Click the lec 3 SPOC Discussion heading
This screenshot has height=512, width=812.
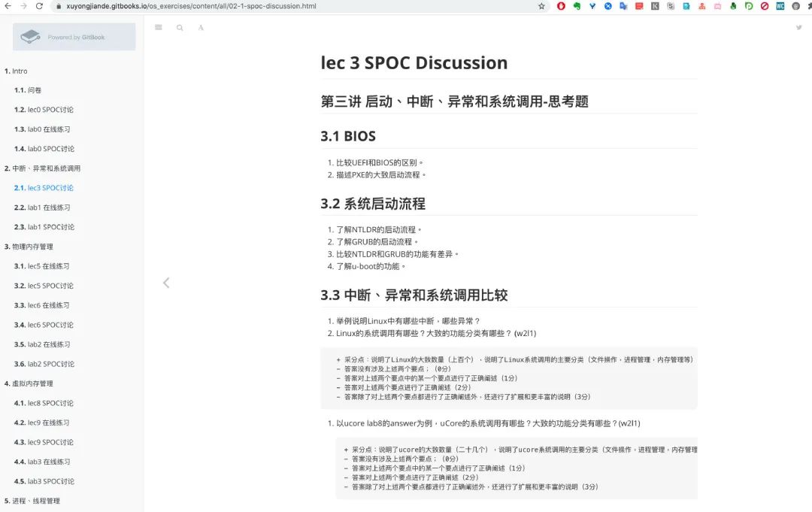pyautogui.click(x=414, y=63)
